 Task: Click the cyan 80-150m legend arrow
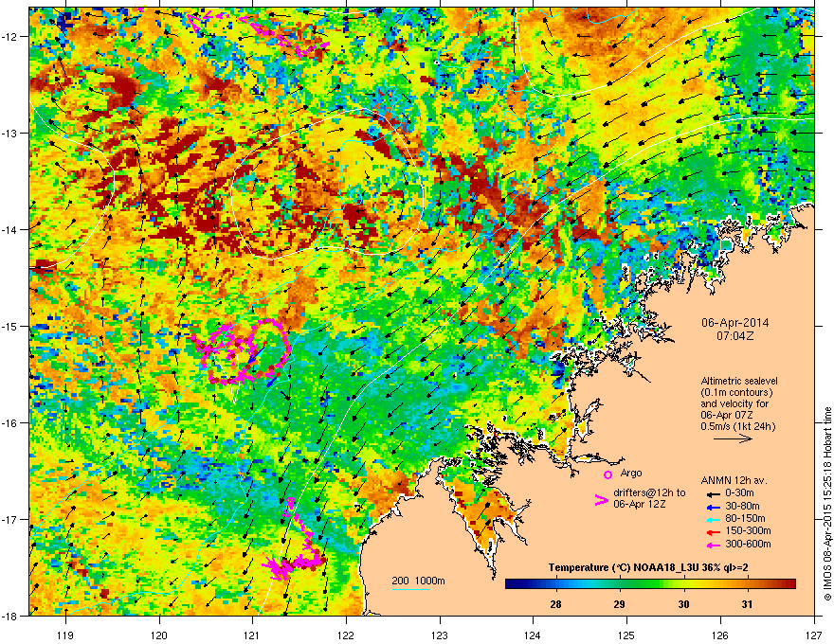(x=713, y=519)
